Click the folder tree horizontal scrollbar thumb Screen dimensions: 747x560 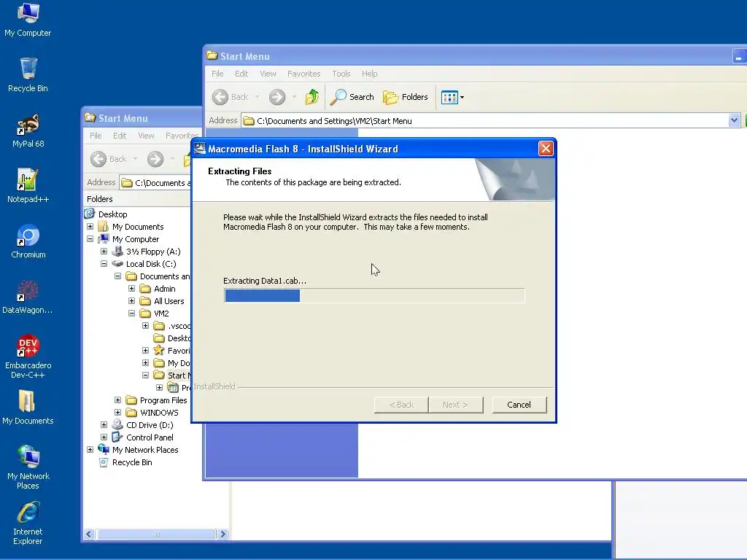(156, 534)
